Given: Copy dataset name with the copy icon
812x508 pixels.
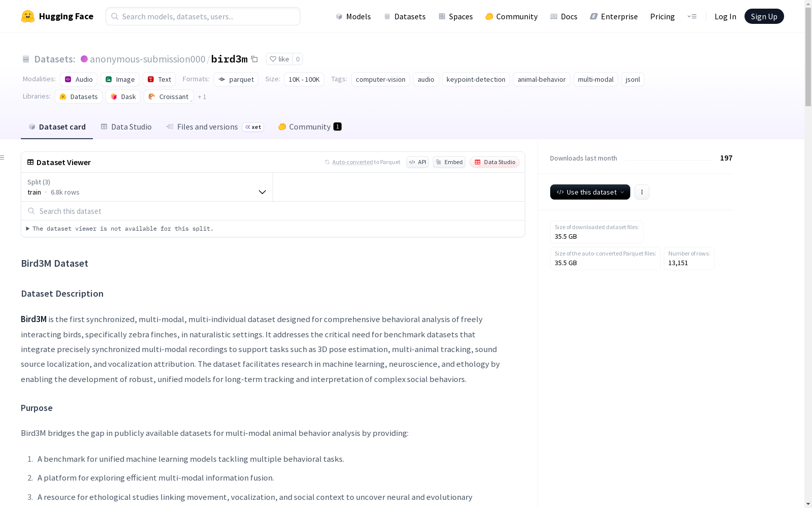Looking at the screenshot, I should pyautogui.click(x=255, y=59).
